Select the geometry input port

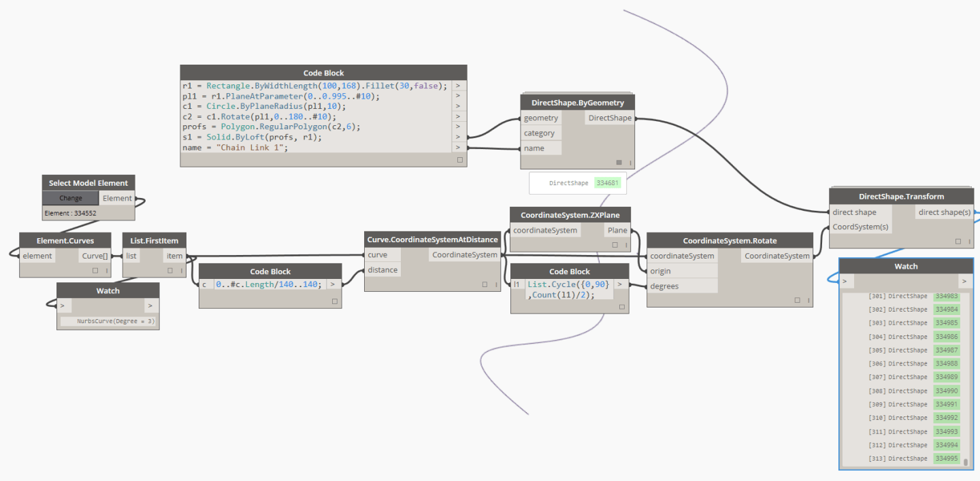pos(541,118)
